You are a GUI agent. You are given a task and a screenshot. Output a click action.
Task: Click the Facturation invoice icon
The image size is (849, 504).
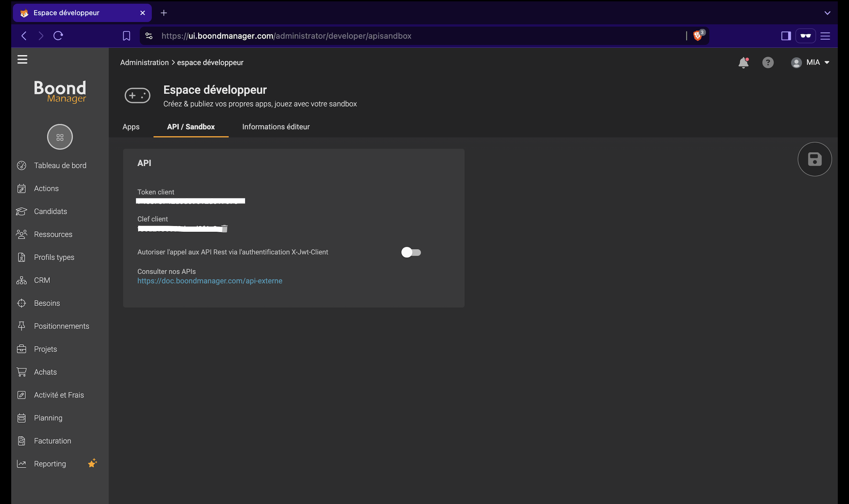pos(22,441)
